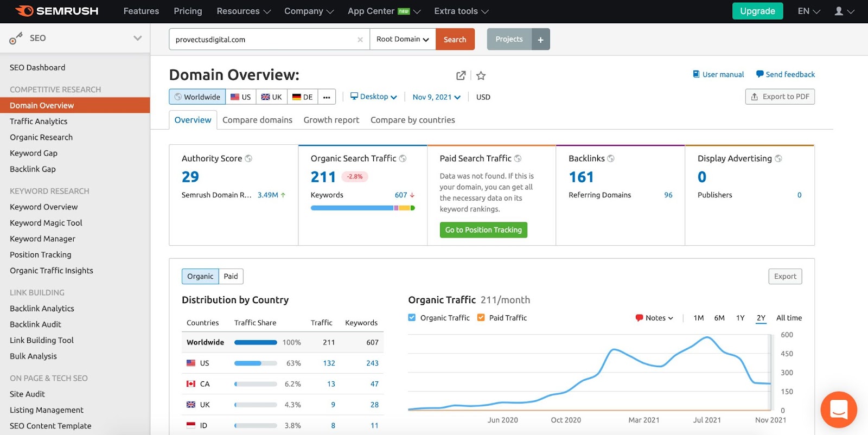Expand the Extra tools menu

coord(462,11)
